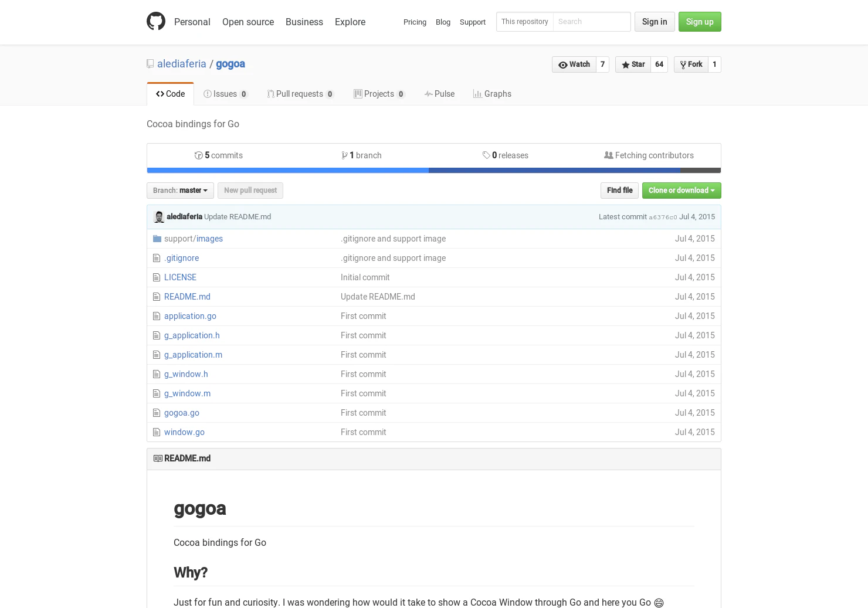This screenshot has height=608, width=868.
Task: Click the people icon beside Fetching contributors
Action: pos(609,155)
